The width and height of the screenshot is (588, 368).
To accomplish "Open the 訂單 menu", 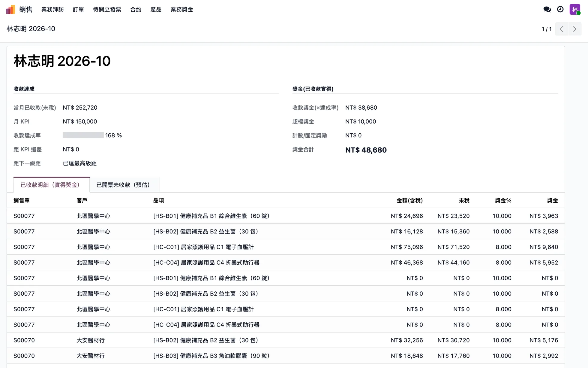I will (78, 10).
